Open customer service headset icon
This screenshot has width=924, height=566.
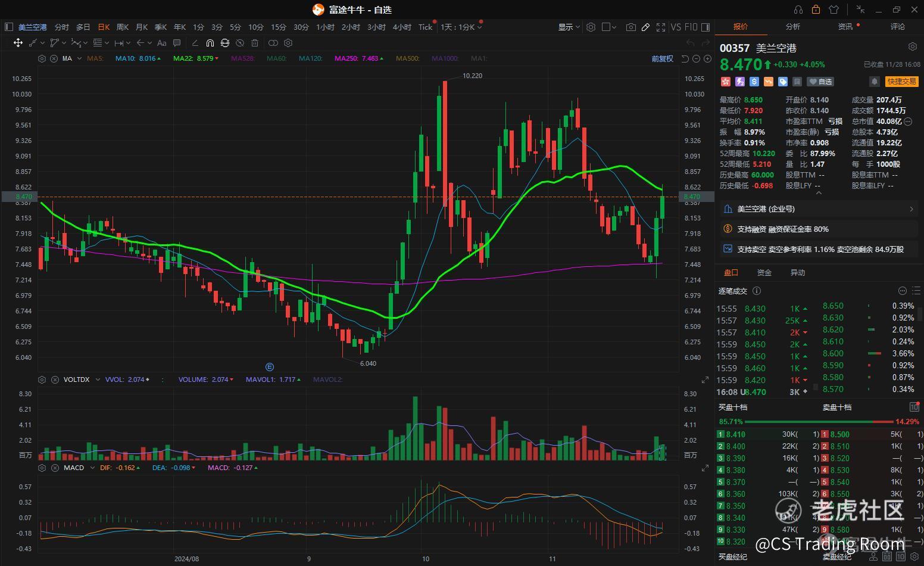tap(798, 10)
